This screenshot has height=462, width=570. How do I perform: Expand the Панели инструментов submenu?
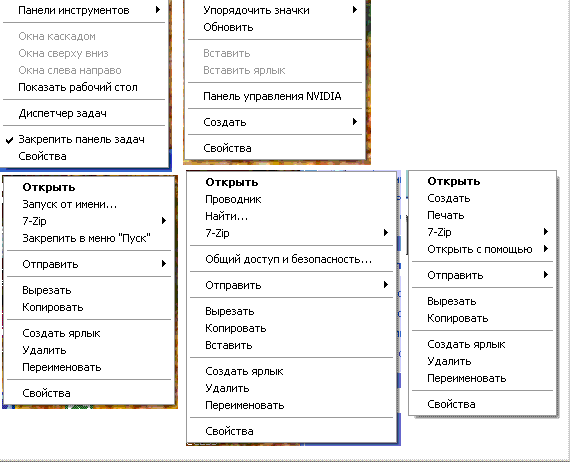coord(84,10)
